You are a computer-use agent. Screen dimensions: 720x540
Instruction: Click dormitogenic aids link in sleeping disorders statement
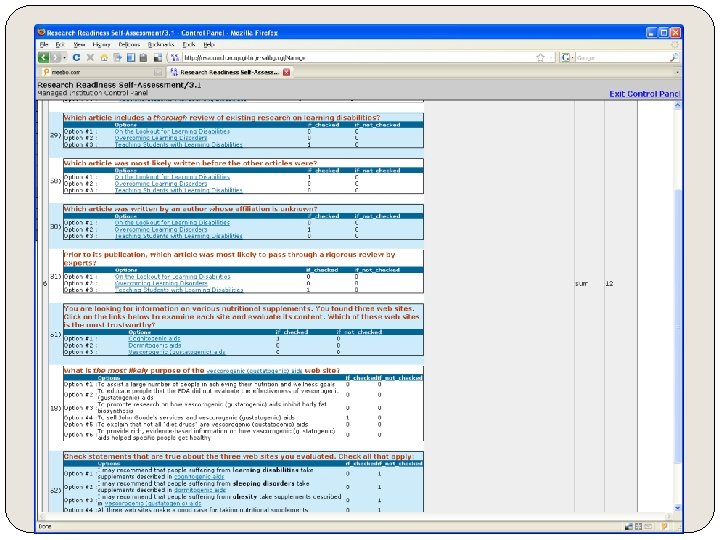point(200,490)
